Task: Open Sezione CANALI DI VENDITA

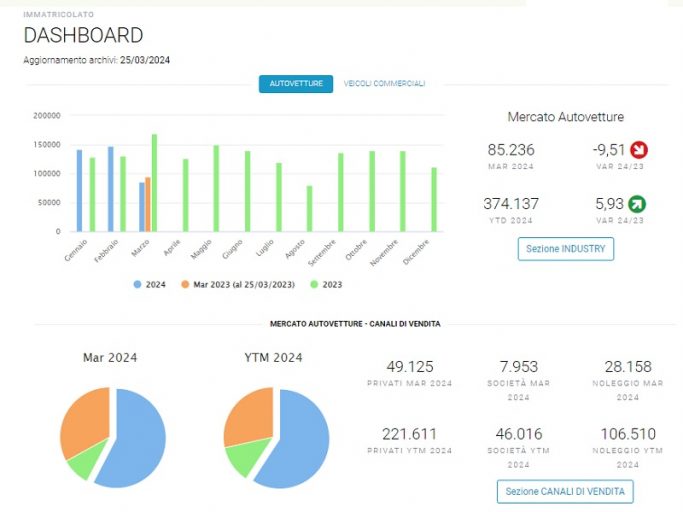Action: [565, 492]
